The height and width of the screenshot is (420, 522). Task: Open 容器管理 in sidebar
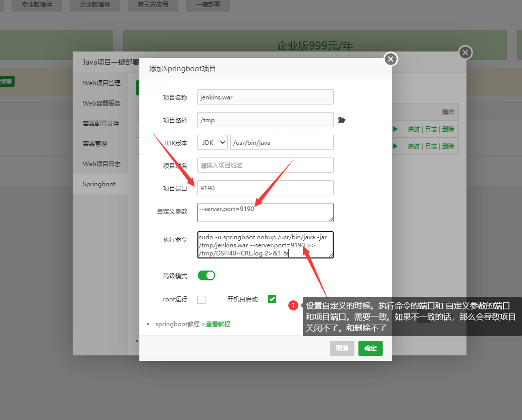(x=100, y=143)
